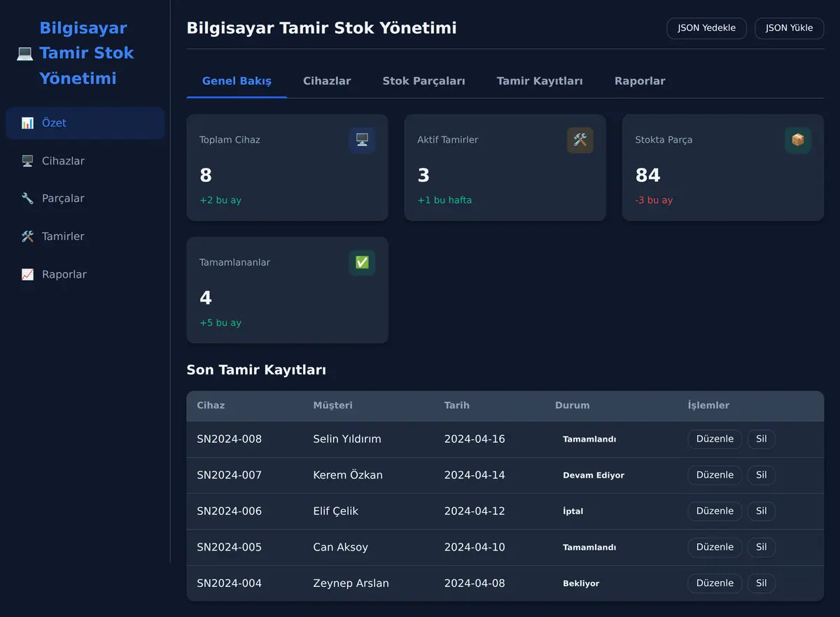Switch to the Tamir Kayıtları tab
This screenshot has height=617, width=840.
point(540,81)
